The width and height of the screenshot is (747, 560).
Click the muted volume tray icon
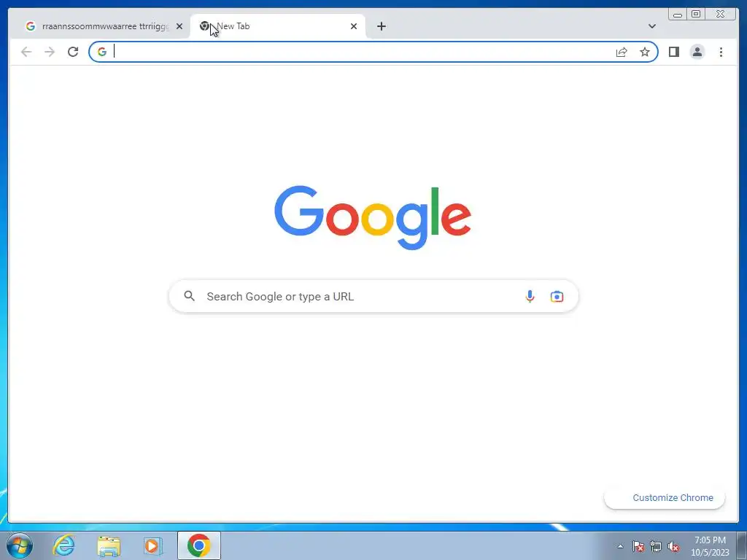click(x=673, y=546)
